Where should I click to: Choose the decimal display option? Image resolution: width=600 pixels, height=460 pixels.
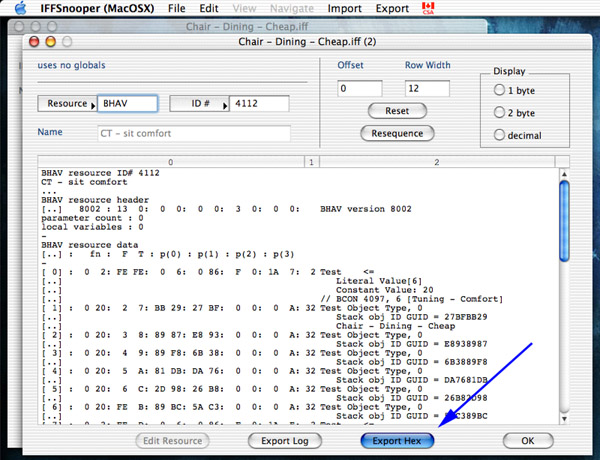[x=499, y=132]
